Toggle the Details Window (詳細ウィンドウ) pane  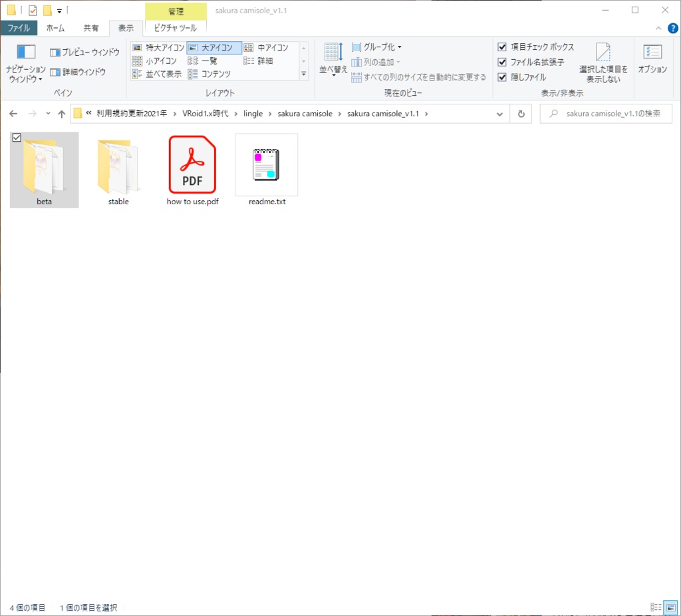tap(78, 72)
